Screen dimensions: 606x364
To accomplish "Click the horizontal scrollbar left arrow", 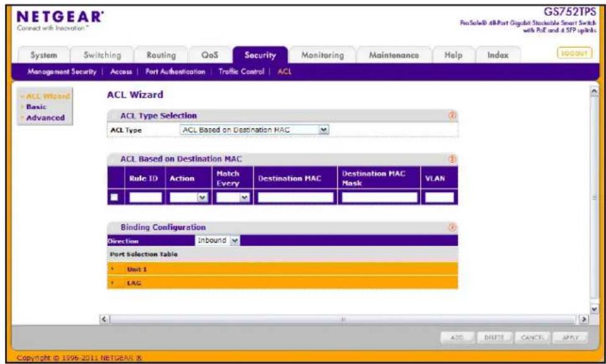I will tap(104, 319).
